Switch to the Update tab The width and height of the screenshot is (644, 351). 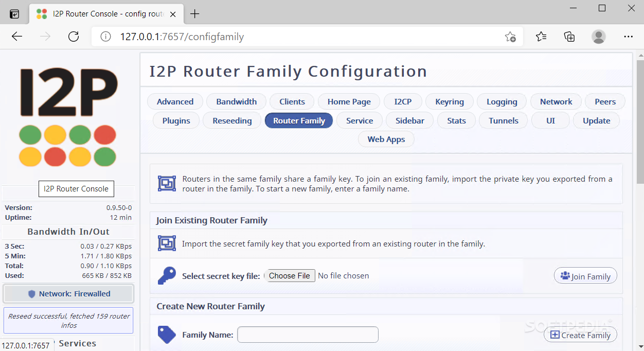[x=597, y=121]
